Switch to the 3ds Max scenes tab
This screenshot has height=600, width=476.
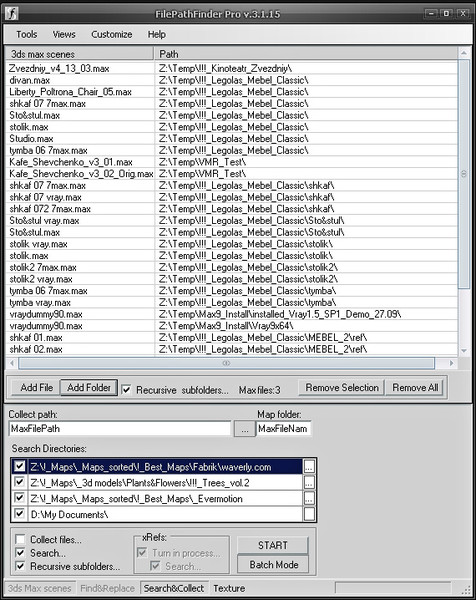coord(40,588)
